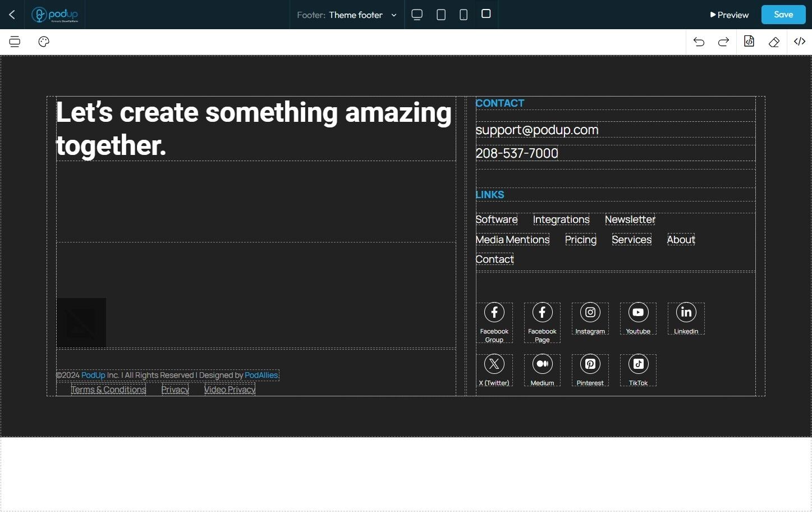Open the layers panel icon
This screenshot has height=512, width=812.
[15, 42]
